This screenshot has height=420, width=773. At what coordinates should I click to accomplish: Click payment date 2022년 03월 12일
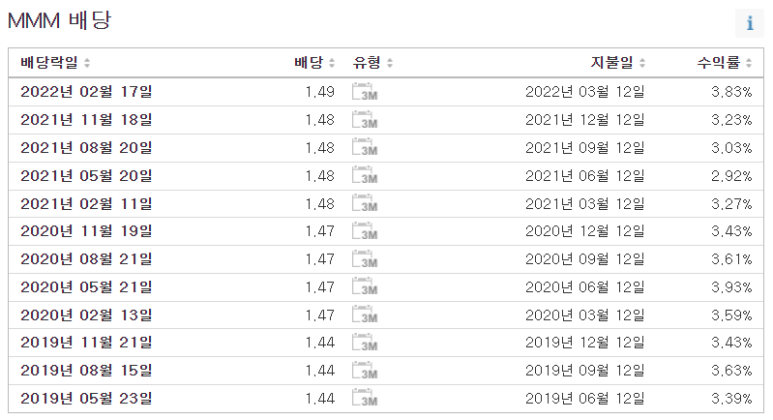pos(585,92)
